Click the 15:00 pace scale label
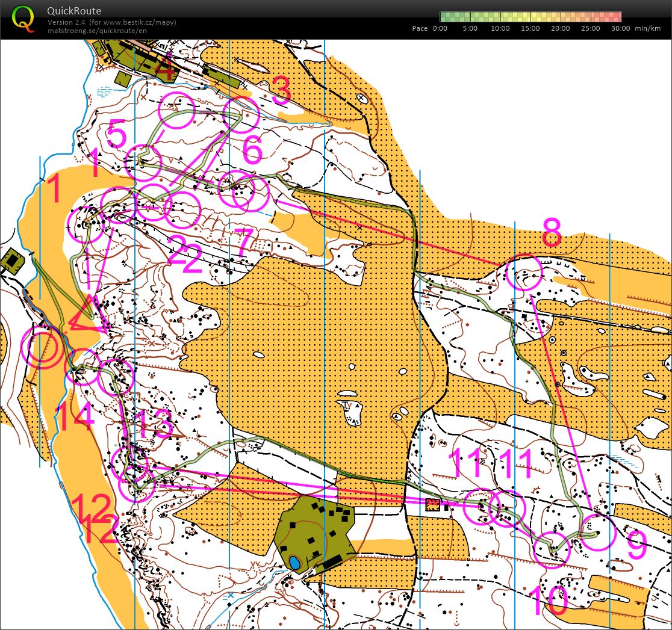Image resolution: width=672 pixels, height=630 pixels. click(530, 28)
